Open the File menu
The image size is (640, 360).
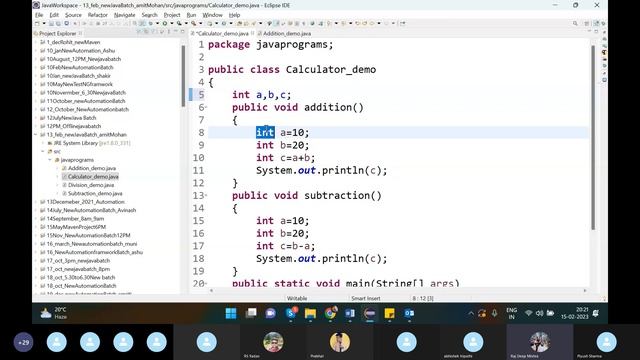39,15
